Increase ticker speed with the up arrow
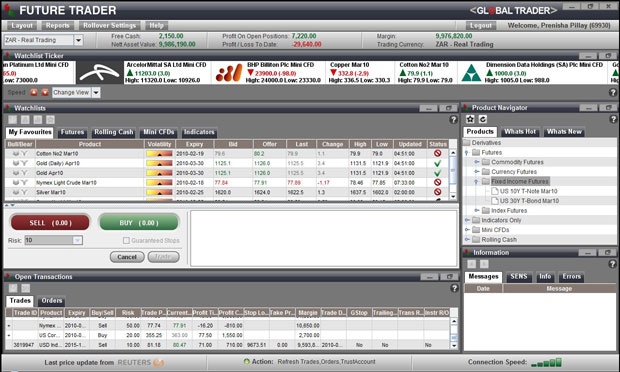Screen dimensions: 620x372 click(34, 93)
